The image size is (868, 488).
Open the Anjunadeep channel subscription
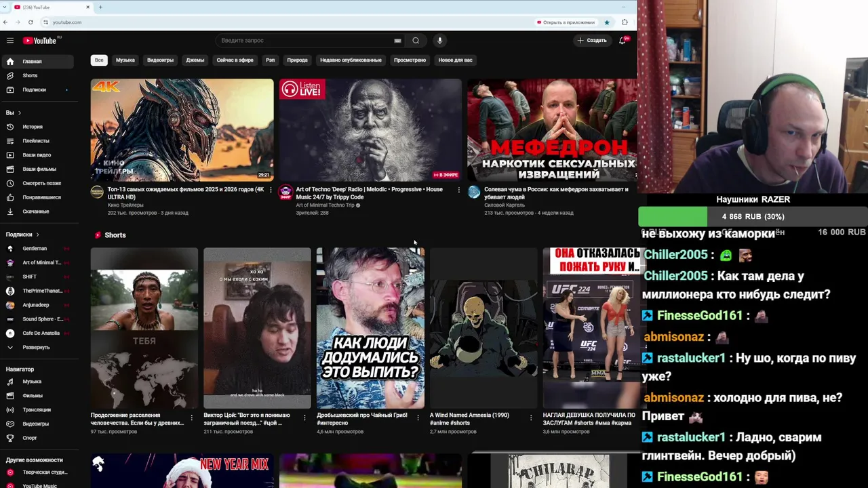click(x=37, y=305)
